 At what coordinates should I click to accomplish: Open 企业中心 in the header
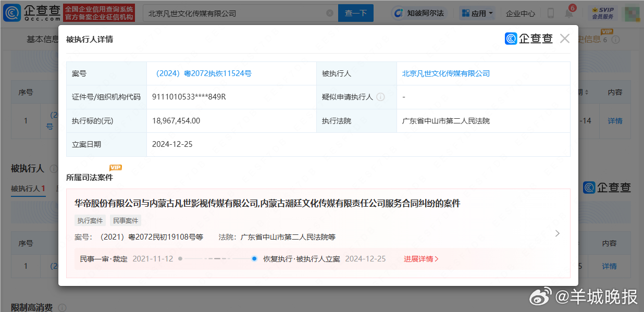(521, 13)
